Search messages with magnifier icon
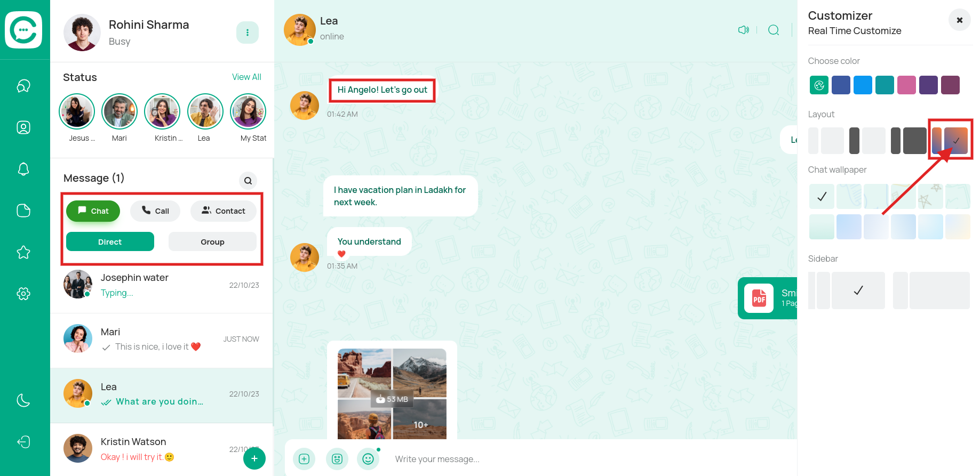This screenshot has width=980, height=476. coord(248,181)
